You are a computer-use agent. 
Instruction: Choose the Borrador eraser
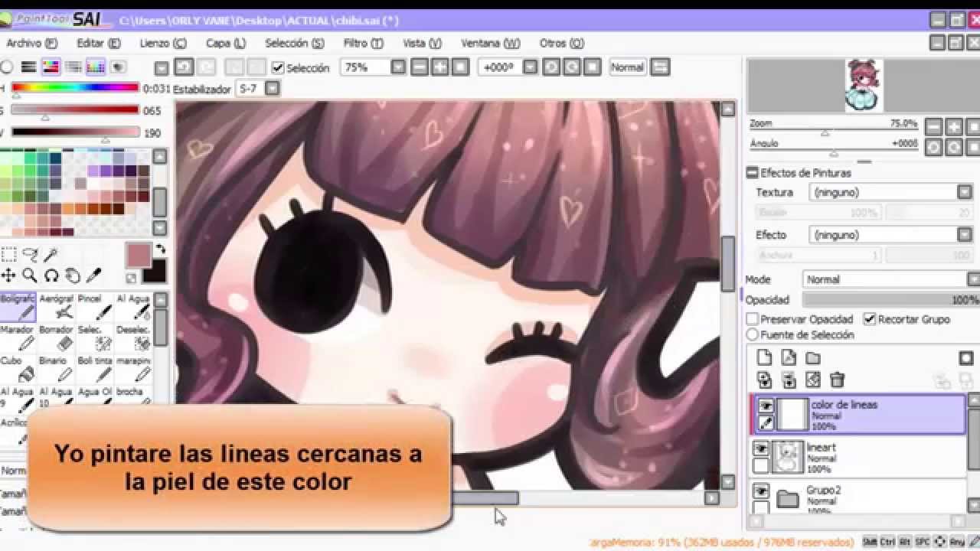pos(56,338)
